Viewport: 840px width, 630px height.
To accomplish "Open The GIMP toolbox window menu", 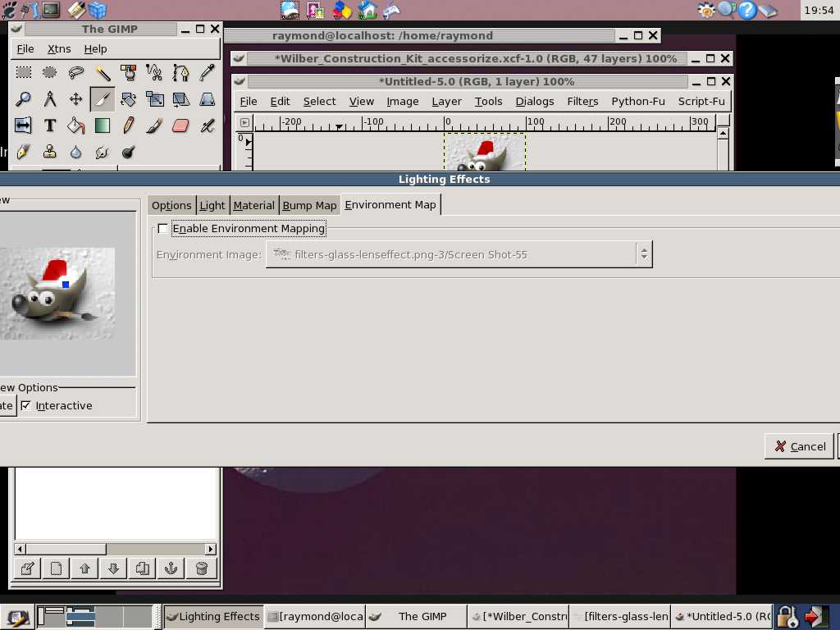I will click(16, 29).
